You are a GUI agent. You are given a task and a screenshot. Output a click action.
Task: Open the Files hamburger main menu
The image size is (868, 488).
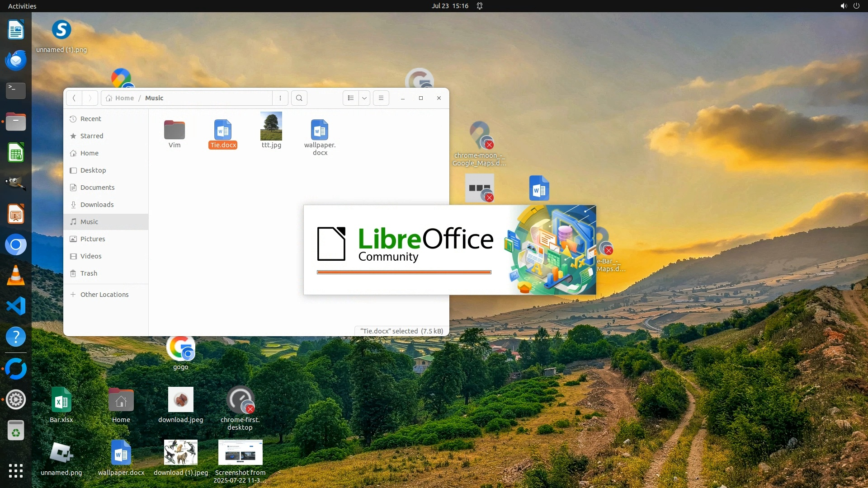[381, 98]
